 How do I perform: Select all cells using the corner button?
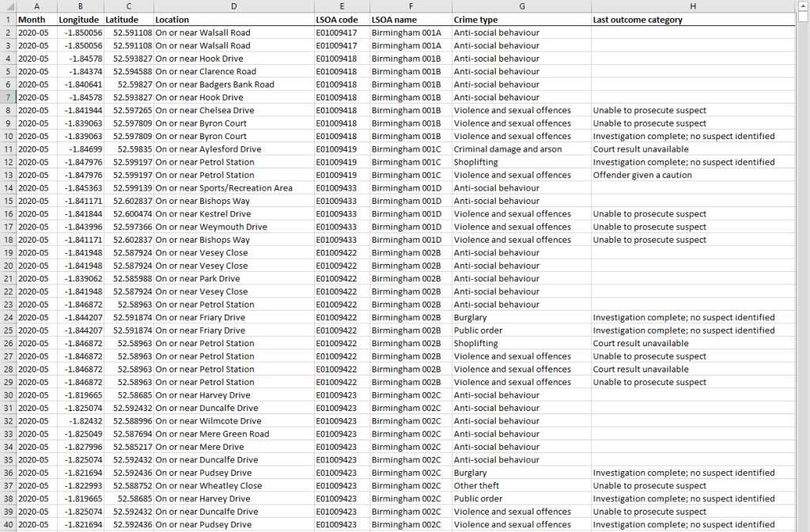click(x=7, y=6)
